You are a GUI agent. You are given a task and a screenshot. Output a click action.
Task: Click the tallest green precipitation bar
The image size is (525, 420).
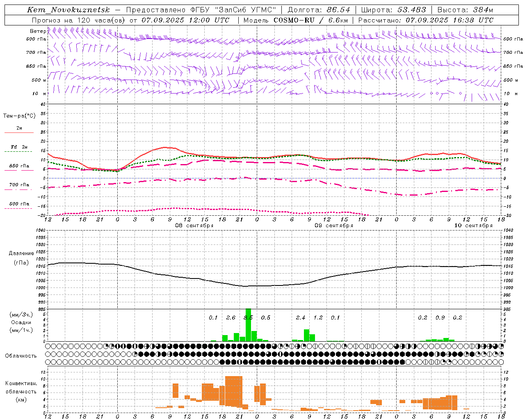248,325
